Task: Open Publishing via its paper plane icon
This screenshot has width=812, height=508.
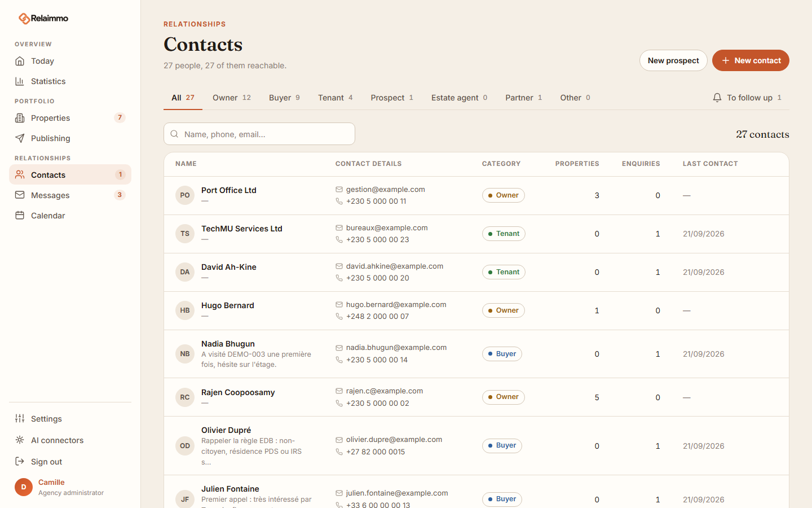Action: 20,138
